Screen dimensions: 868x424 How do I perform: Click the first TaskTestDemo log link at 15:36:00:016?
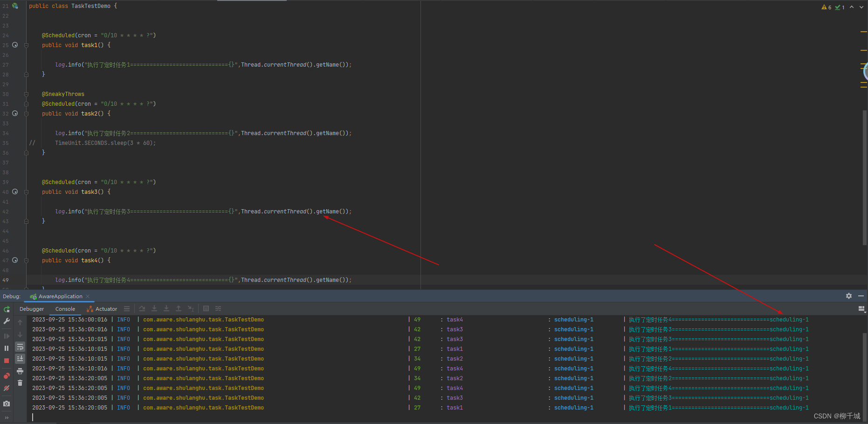pos(203,320)
